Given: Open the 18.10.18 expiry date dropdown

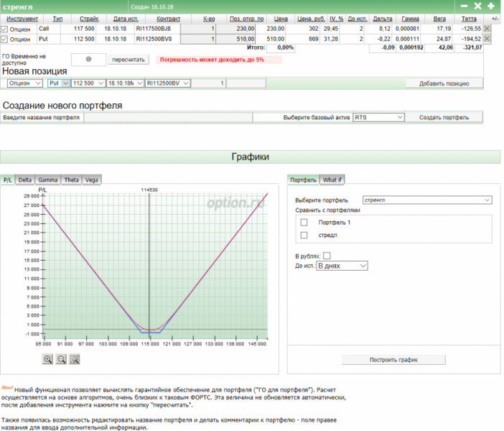Looking at the screenshot, I should [x=125, y=83].
